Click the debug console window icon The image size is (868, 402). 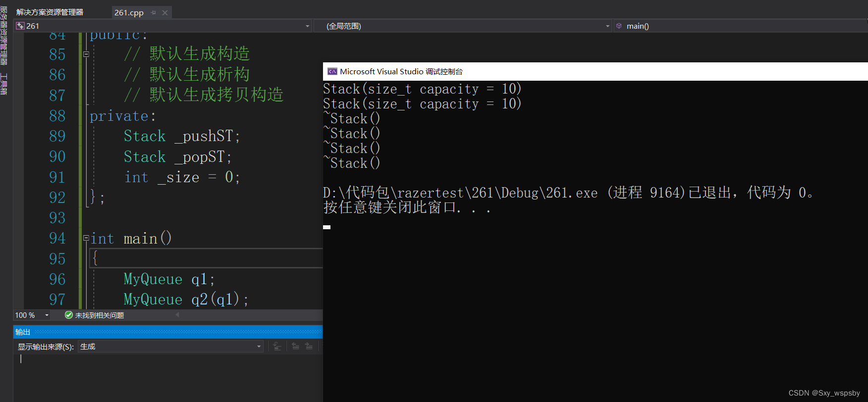[x=332, y=72]
